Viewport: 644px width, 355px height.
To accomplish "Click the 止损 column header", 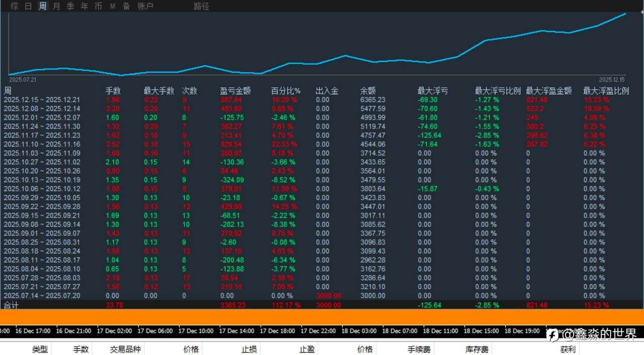I will click(x=249, y=349).
